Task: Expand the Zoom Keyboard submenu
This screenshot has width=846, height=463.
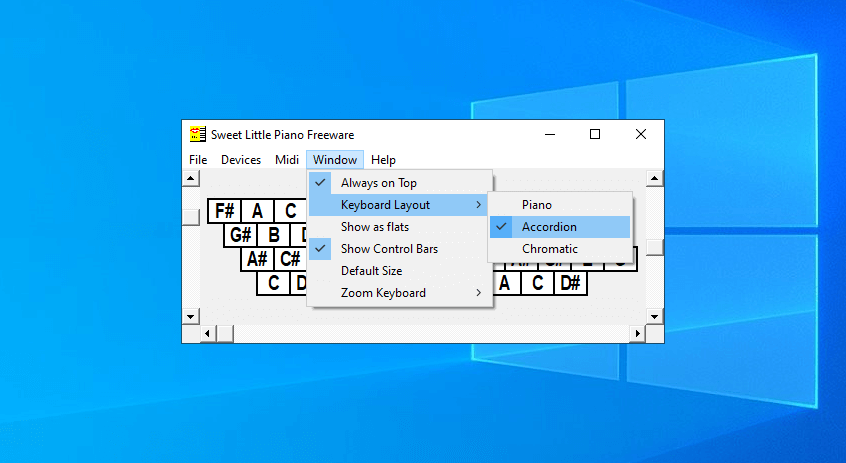Action: tap(400, 292)
